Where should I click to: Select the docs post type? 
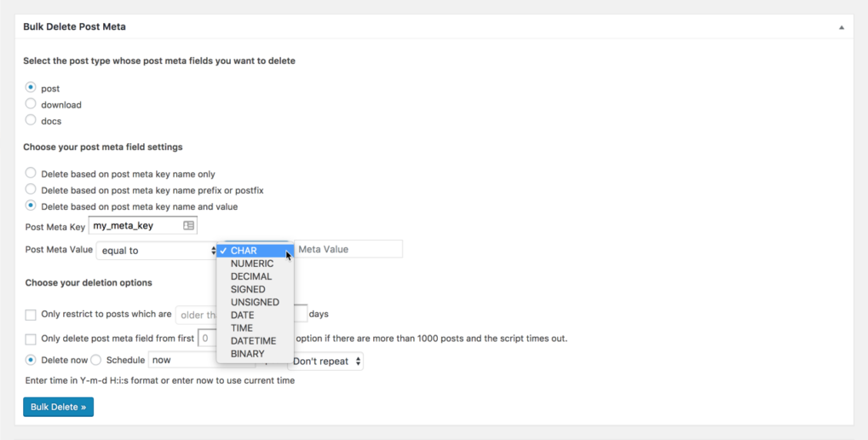click(31, 119)
